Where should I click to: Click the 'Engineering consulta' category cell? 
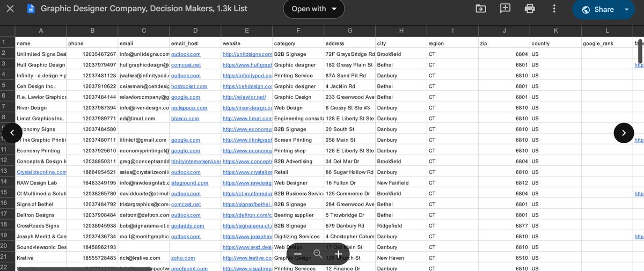[x=298, y=119]
